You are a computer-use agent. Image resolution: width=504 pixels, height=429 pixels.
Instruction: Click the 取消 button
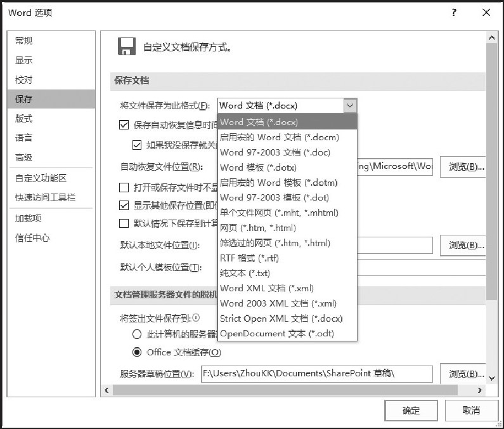471,411
